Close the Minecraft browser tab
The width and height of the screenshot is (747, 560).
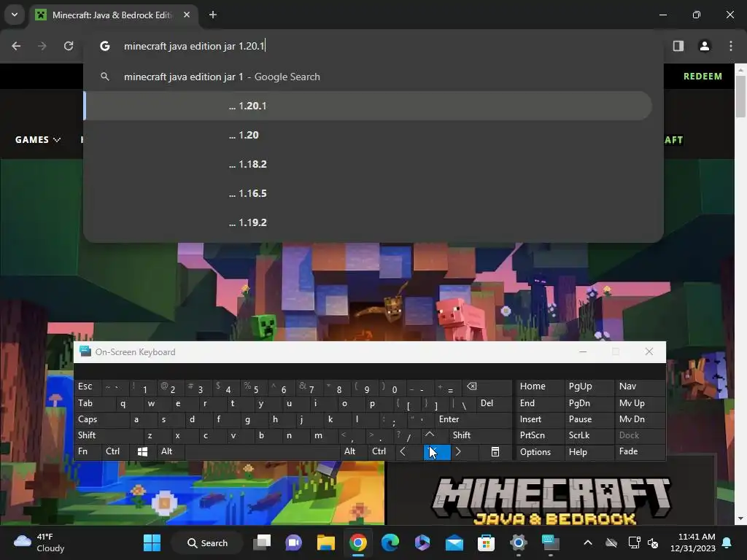pos(187,15)
